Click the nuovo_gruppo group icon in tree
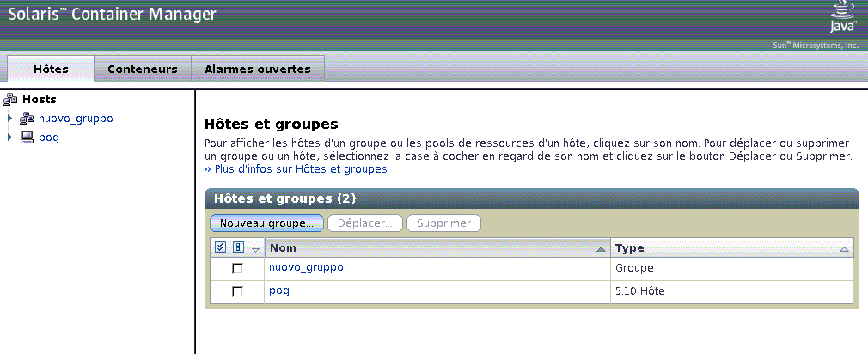The height and width of the screenshot is (354, 868). point(27,119)
